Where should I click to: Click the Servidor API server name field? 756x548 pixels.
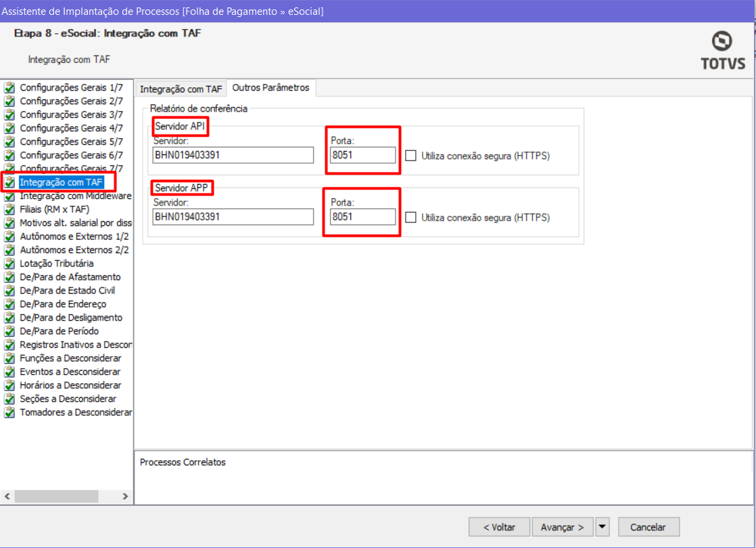[x=233, y=155]
